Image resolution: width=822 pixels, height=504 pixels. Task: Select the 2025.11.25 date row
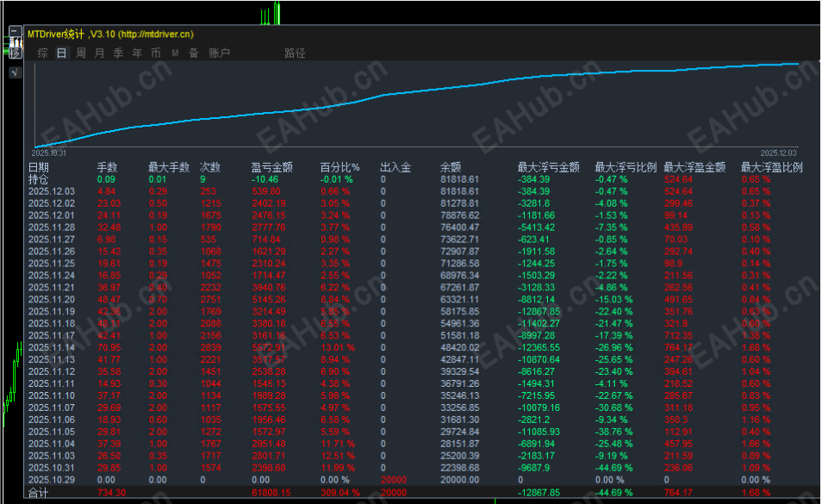click(52, 264)
